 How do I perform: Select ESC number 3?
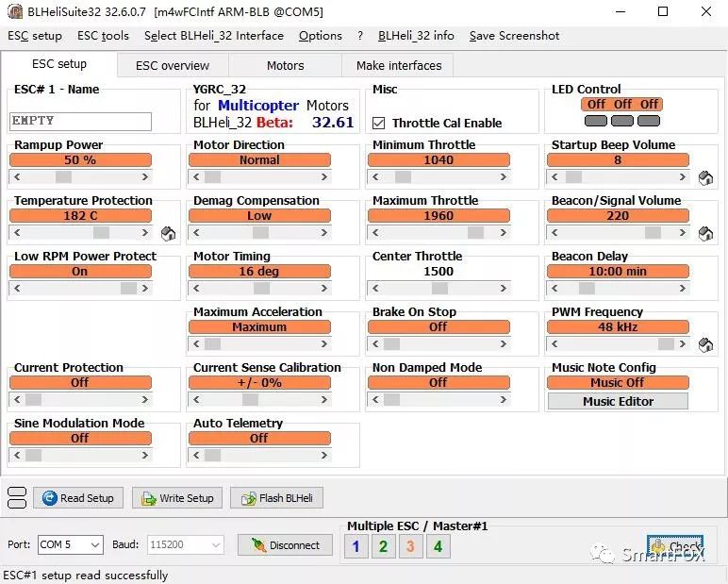[410, 546]
